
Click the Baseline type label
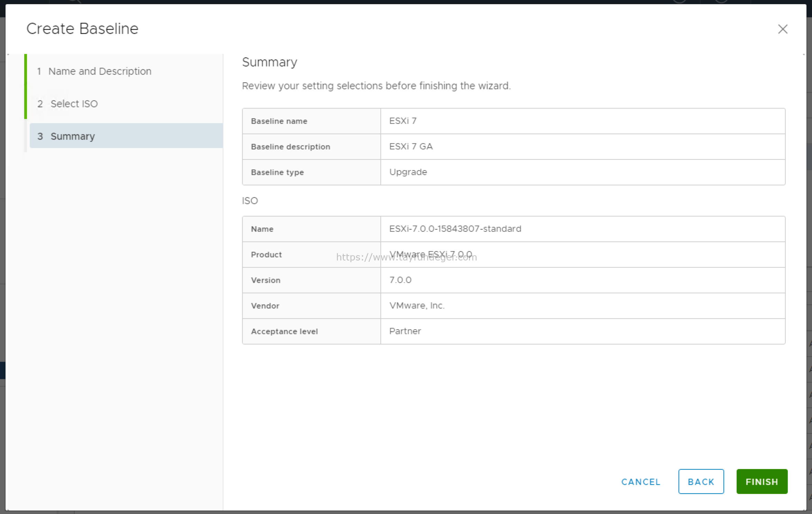pyautogui.click(x=277, y=172)
